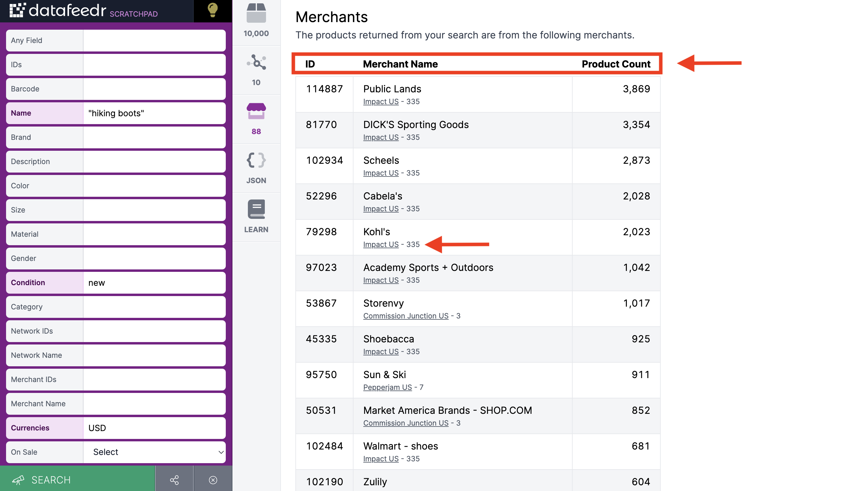Image resolution: width=868 pixels, height=491 pixels.
Task: Edit the Condition field containing new
Action: (154, 283)
